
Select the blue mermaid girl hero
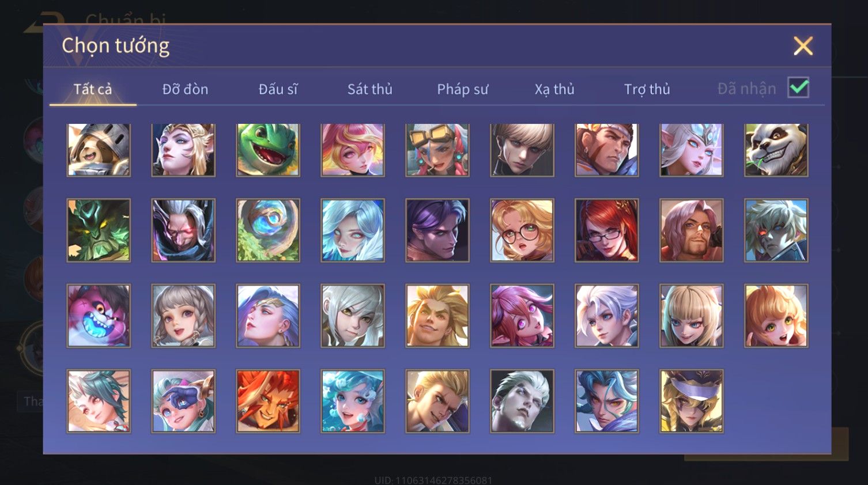(x=353, y=401)
